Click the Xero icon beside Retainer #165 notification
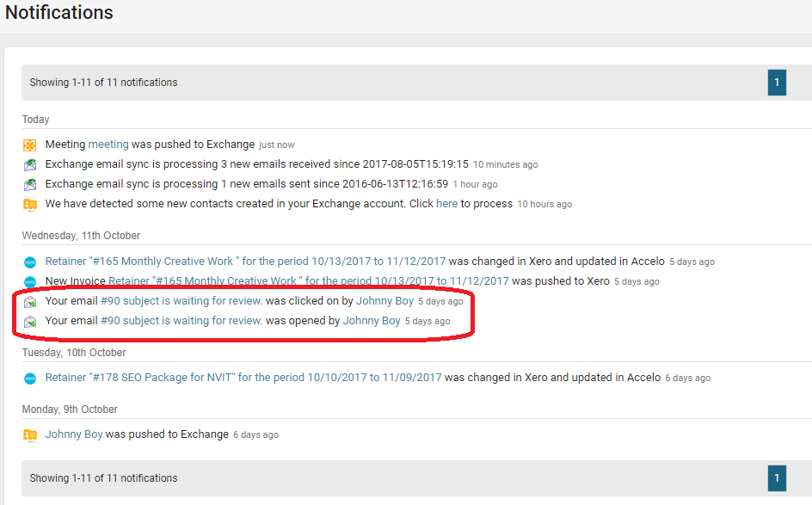 coord(31,261)
